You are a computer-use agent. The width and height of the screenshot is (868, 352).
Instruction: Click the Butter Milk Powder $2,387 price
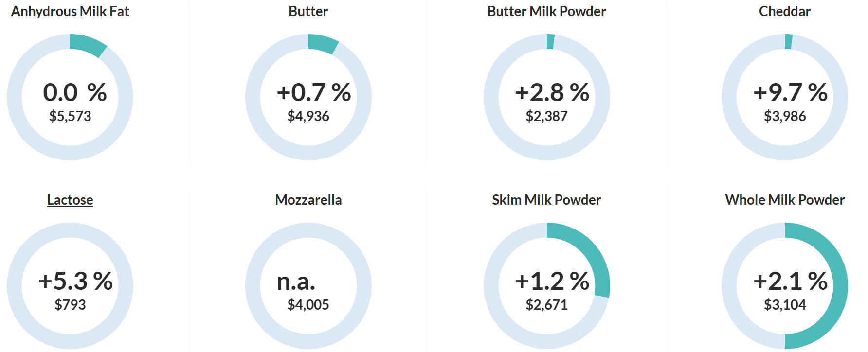[546, 116]
